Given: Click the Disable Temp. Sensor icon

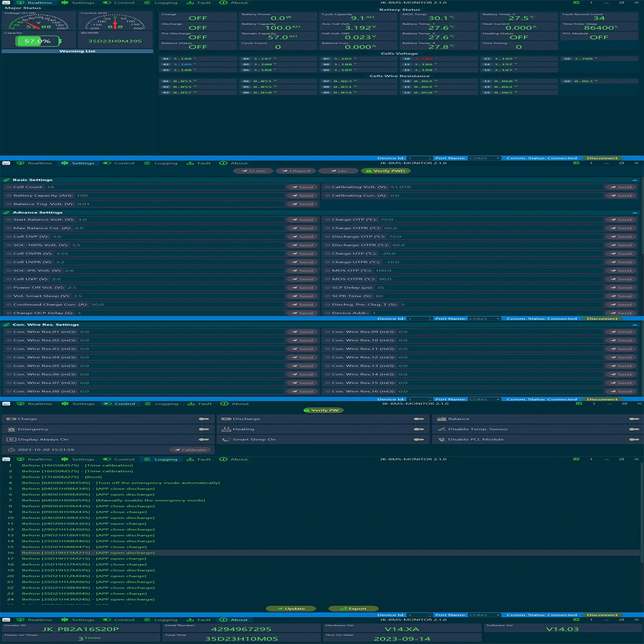Looking at the screenshot, I should 441,430.
